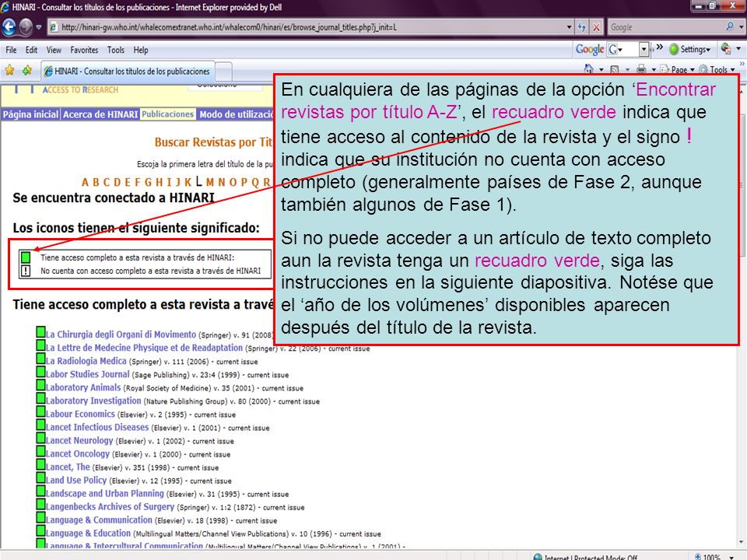Click the exclamation no-access legend icon
747x560 pixels.
[25, 271]
